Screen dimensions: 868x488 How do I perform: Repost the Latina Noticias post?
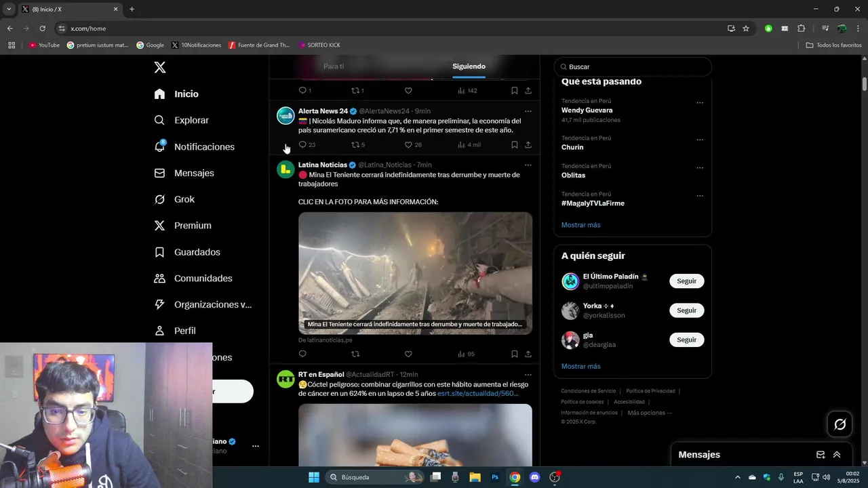coord(355,354)
